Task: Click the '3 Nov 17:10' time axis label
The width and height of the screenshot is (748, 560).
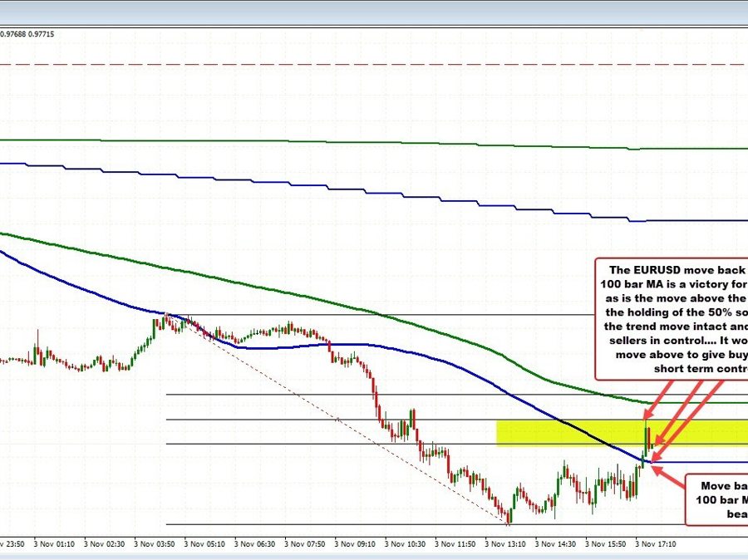Action: click(x=656, y=543)
